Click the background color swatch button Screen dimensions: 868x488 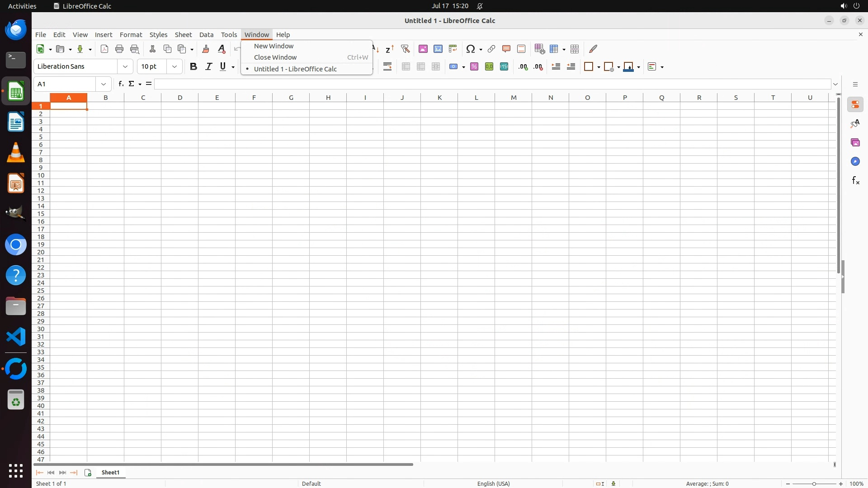(628, 66)
